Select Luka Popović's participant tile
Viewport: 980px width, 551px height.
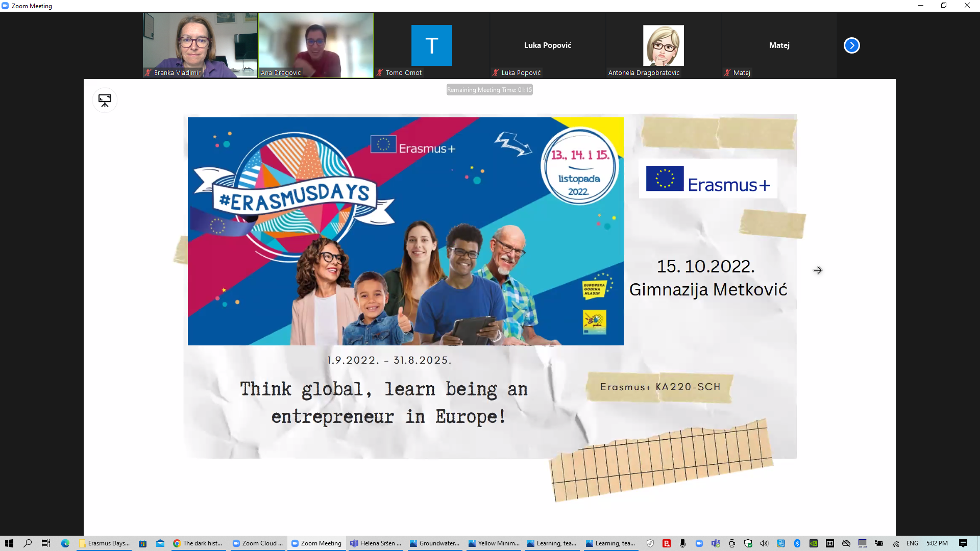(548, 45)
